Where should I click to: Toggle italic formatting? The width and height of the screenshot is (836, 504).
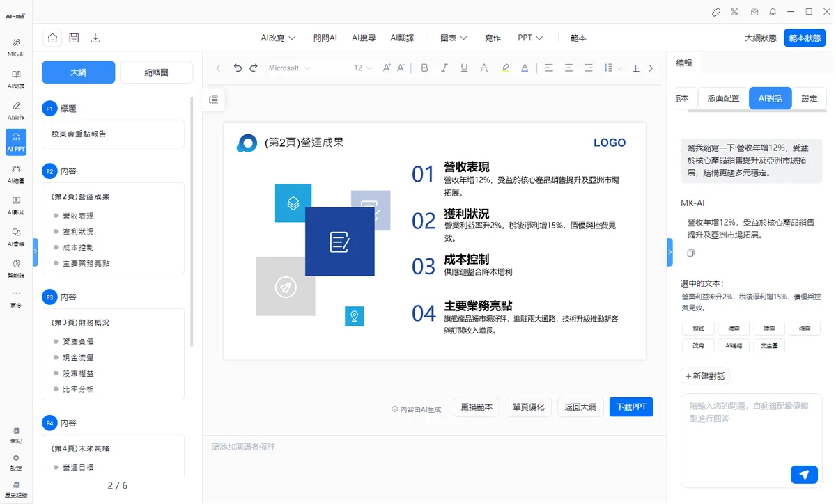click(x=444, y=68)
